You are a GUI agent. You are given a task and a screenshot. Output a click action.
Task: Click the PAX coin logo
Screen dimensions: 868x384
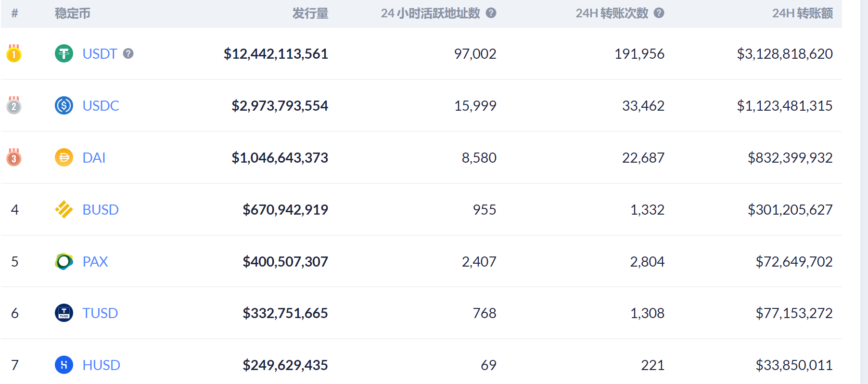coord(64,261)
